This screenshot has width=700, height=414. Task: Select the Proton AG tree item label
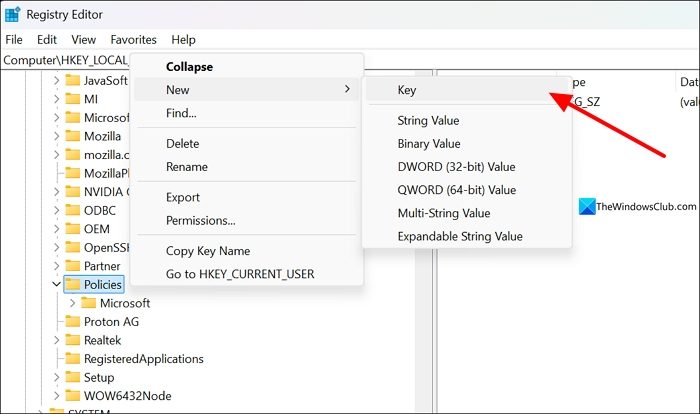(x=111, y=322)
